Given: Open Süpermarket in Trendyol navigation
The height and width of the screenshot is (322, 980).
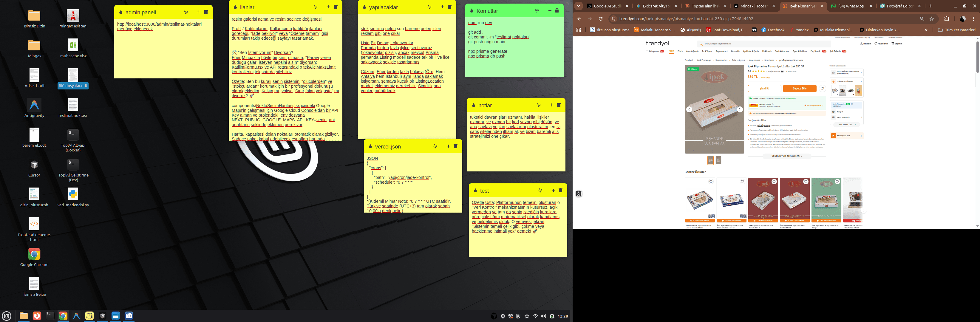Looking at the screenshot, I should (x=721, y=51).
